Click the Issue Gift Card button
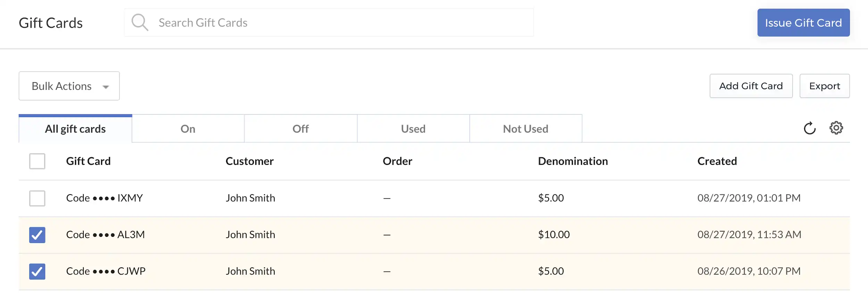The image size is (868, 302). [x=803, y=23]
